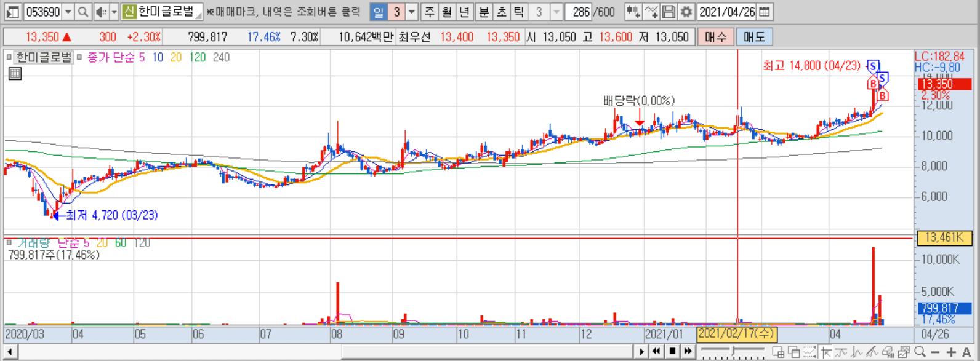Click the 120 moving average legend

198,57
